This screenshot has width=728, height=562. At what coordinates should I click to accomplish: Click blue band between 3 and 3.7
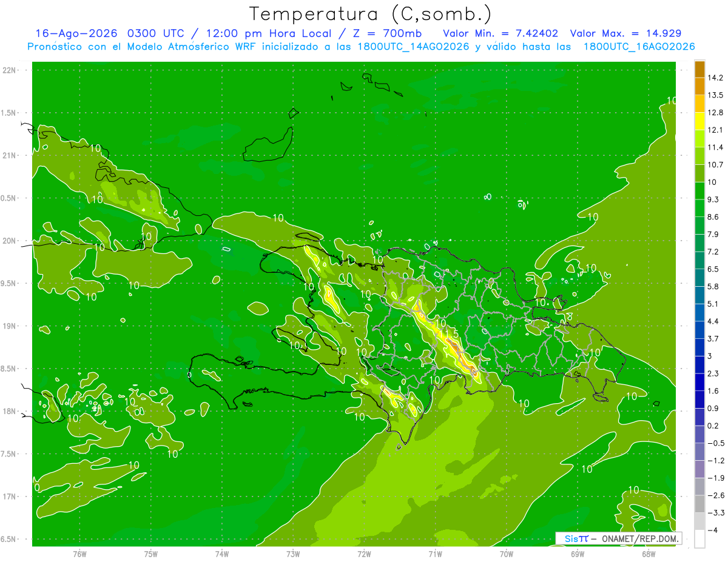point(699,347)
